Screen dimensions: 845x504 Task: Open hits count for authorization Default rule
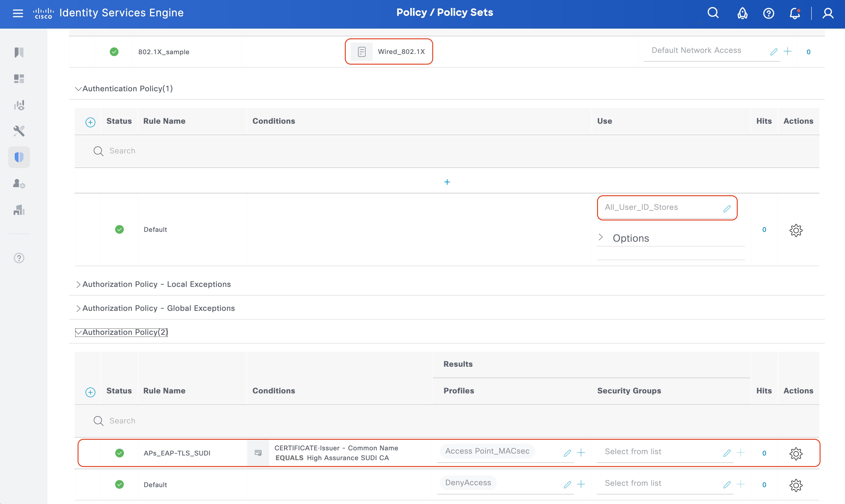coord(764,485)
